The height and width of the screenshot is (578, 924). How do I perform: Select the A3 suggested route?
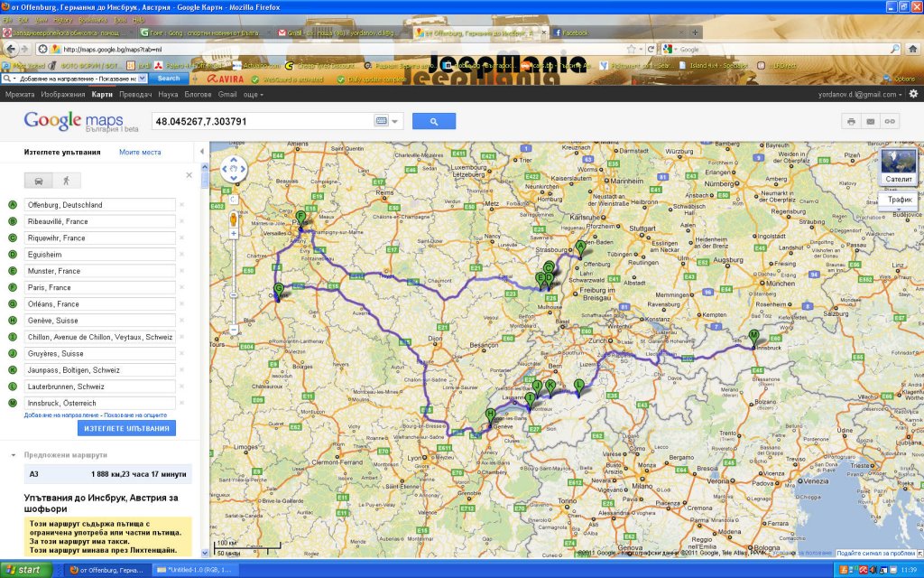(108, 473)
